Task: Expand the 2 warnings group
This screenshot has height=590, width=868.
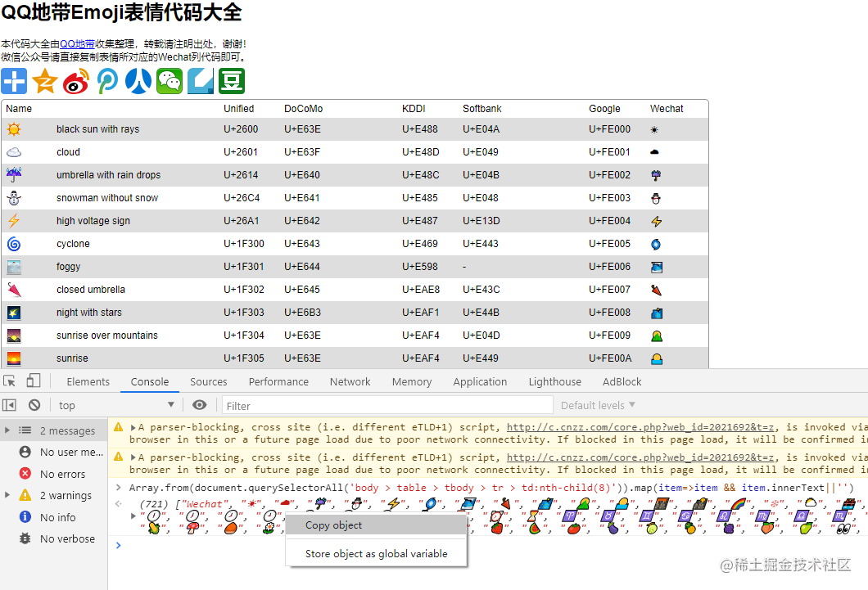Action: point(7,495)
